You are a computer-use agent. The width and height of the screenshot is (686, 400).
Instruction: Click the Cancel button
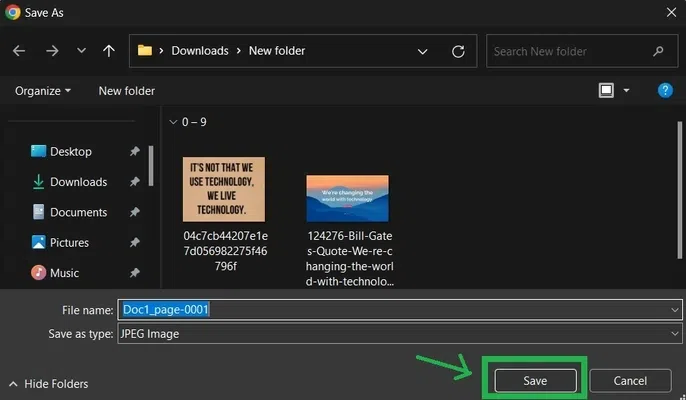tap(630, 381)
